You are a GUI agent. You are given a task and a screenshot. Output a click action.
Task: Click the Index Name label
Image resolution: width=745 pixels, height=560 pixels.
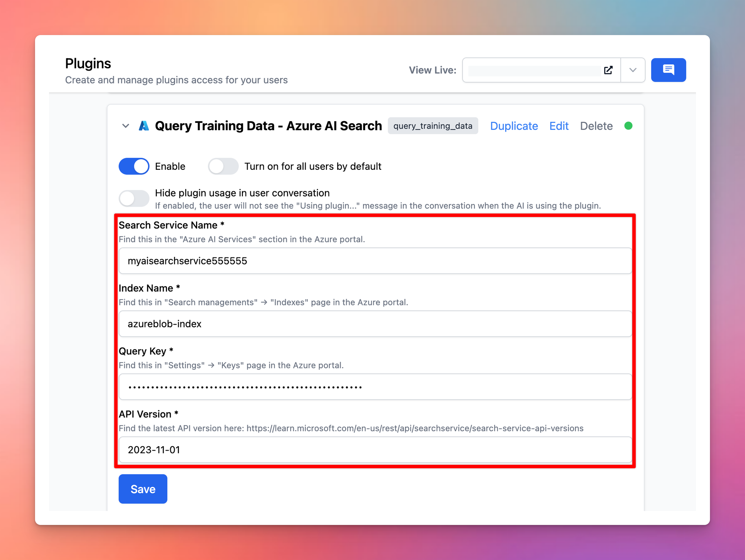[x=150, y=288]
